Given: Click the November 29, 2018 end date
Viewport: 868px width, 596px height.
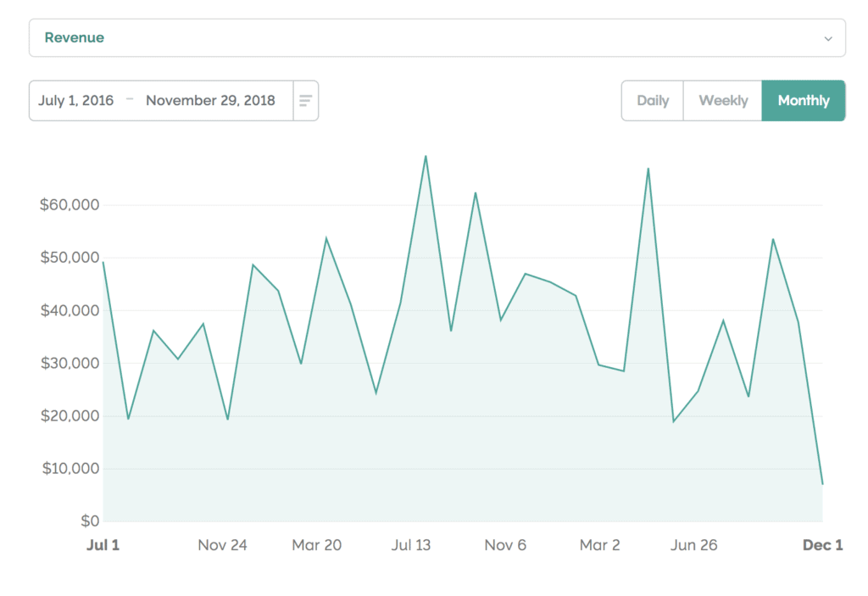Looking at the screenshot, I should pyautogui.click(x=210, y=100).
